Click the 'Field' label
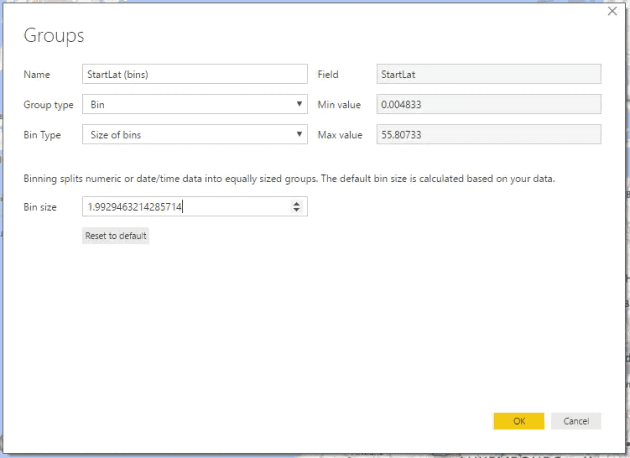 328,75
